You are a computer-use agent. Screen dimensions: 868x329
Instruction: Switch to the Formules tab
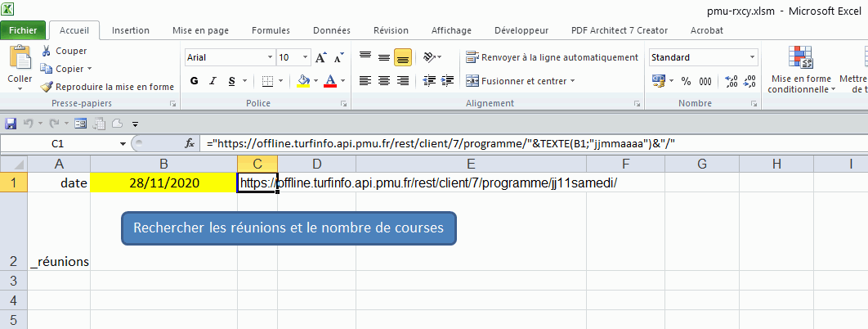pyautogui.click(x=271, y=30)
